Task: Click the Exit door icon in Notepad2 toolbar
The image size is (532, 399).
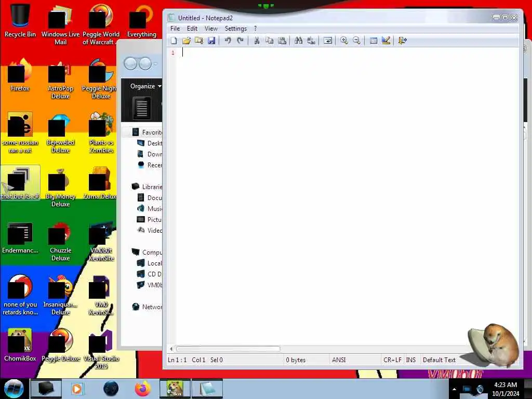Action: click(403, 41)
